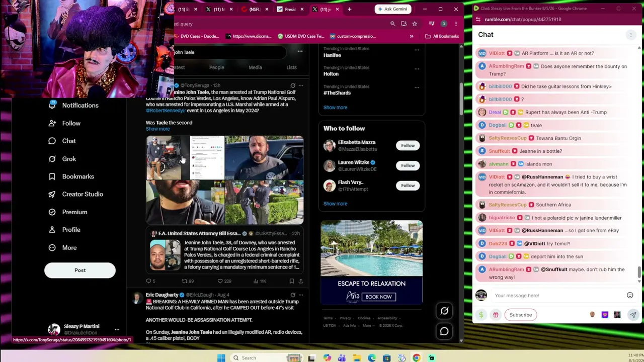The width and height of the screenshot is (644, 362).
Task: Send the chat message with arrow icon
Action: 633,315
